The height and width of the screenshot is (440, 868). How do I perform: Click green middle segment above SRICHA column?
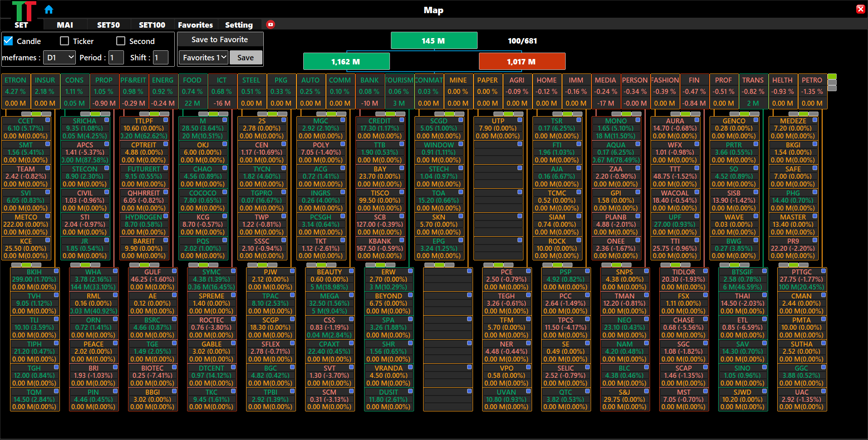(x=94, y=114)
